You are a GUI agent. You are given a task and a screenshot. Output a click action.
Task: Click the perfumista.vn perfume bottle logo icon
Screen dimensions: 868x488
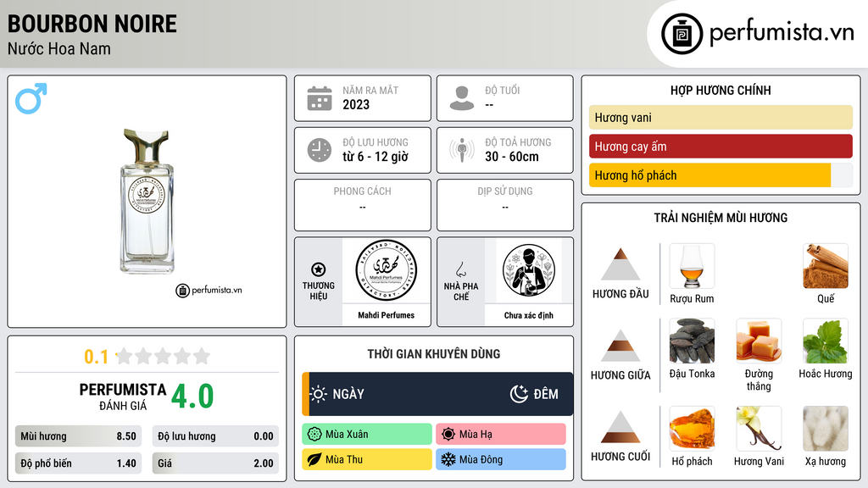tap(682, 34)
